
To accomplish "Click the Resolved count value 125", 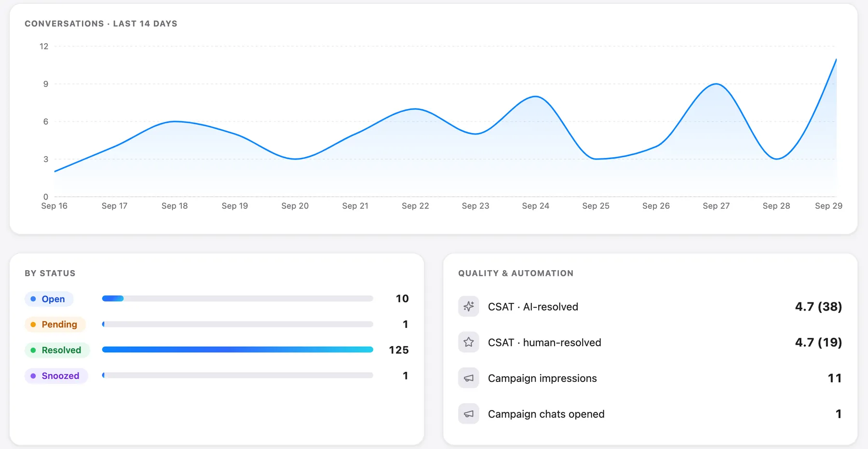I will (399, 350).
